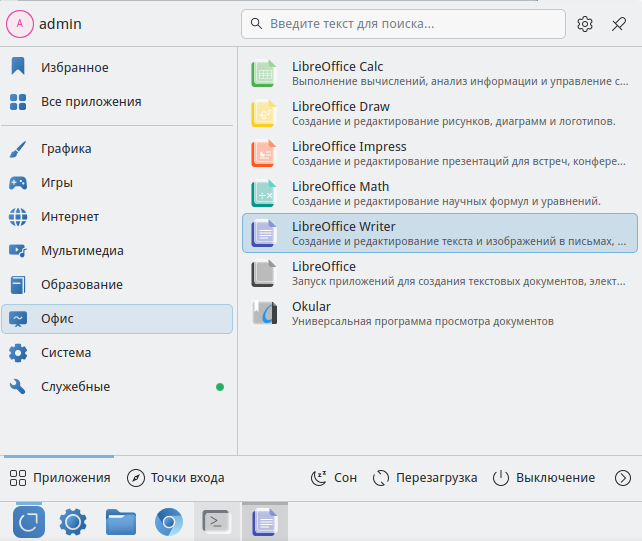The width and height of the screenshot is (642, 541).
Task: Open the LibreOffice start center entry
Action: click(x=440, y=273)
